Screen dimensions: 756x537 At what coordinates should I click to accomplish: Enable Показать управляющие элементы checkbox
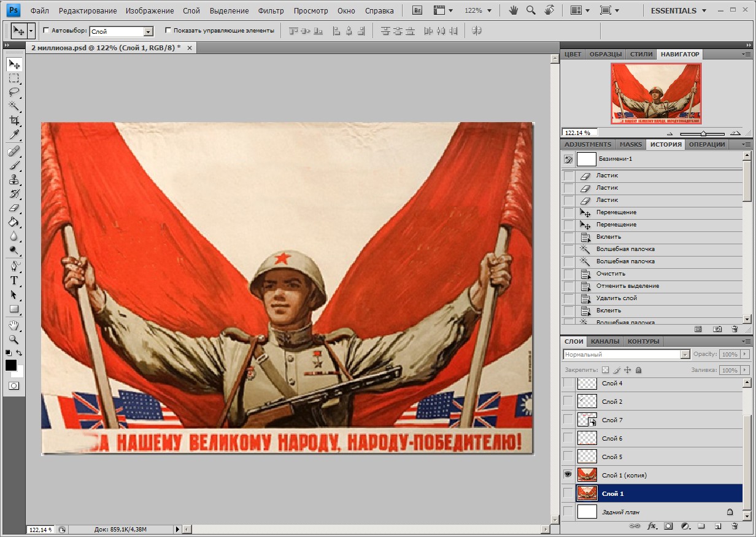tap(168, 30)
